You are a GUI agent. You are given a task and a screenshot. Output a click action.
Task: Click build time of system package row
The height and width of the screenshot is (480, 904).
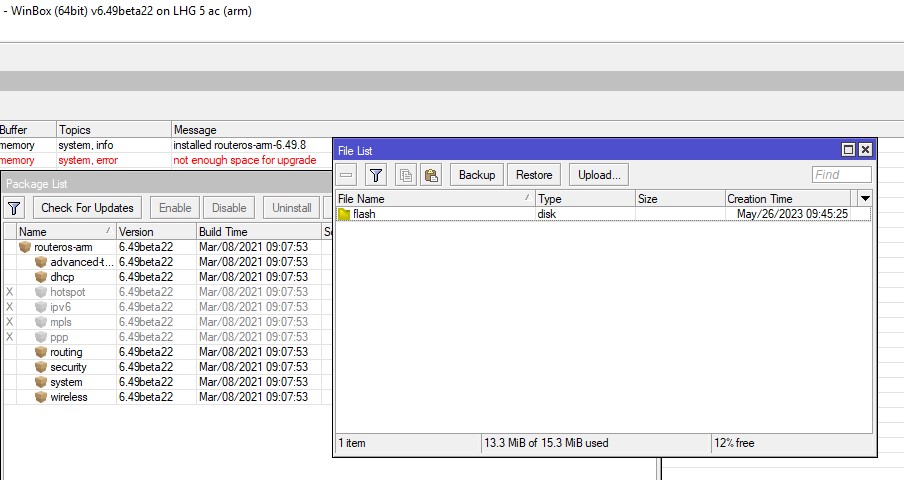(x=254, y=382)
